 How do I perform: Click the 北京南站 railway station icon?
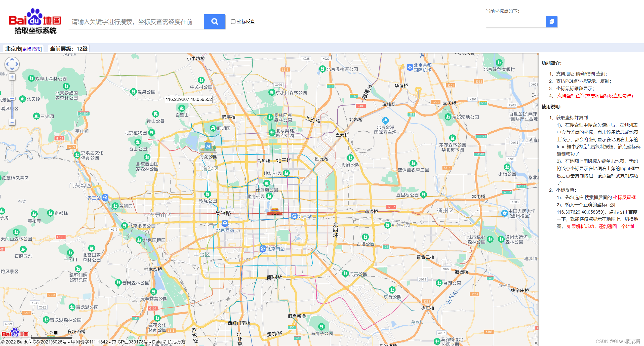(x=263, y=249)
